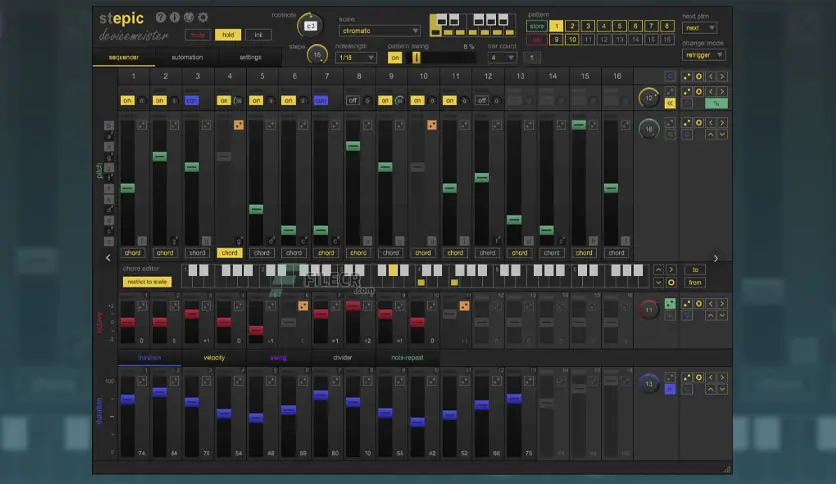
Task: Toggle the mute button
Action: point(197,35)
